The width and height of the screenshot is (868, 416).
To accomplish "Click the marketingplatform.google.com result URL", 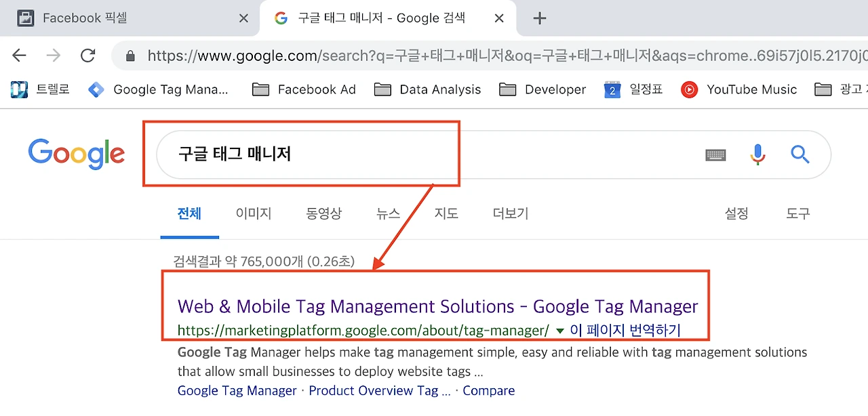I will [363, 331].
